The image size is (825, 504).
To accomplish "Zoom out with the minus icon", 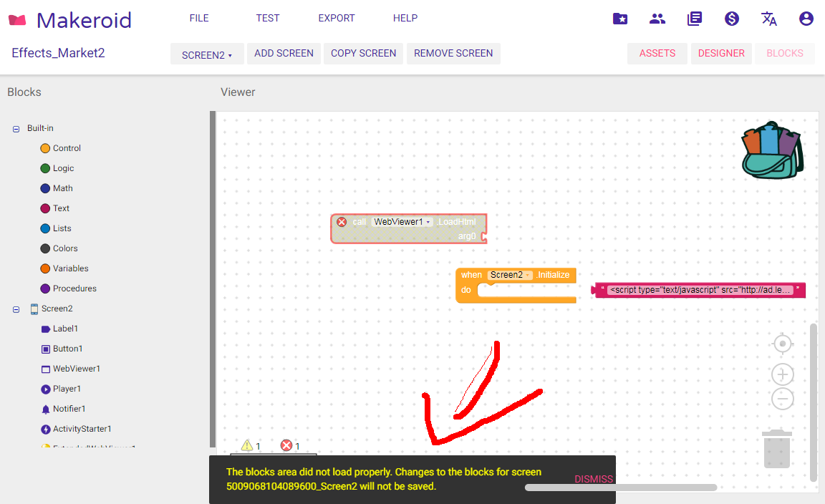I will click(x=782, y=398).
